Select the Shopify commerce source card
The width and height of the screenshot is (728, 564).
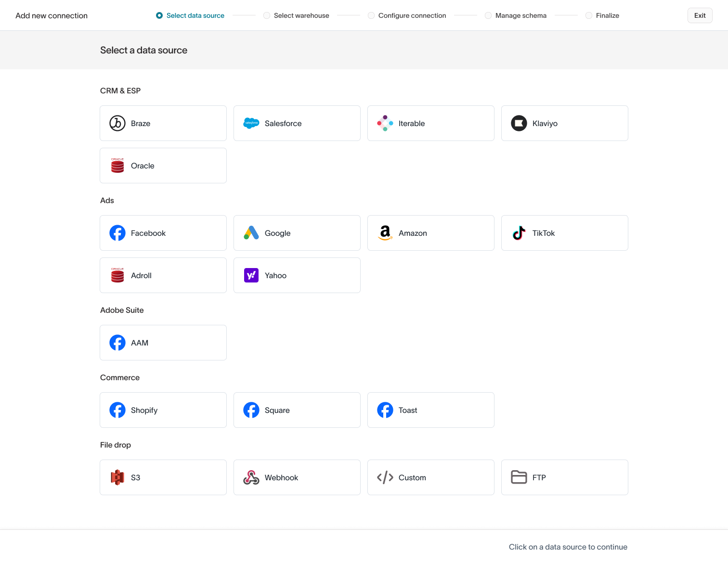163,410
